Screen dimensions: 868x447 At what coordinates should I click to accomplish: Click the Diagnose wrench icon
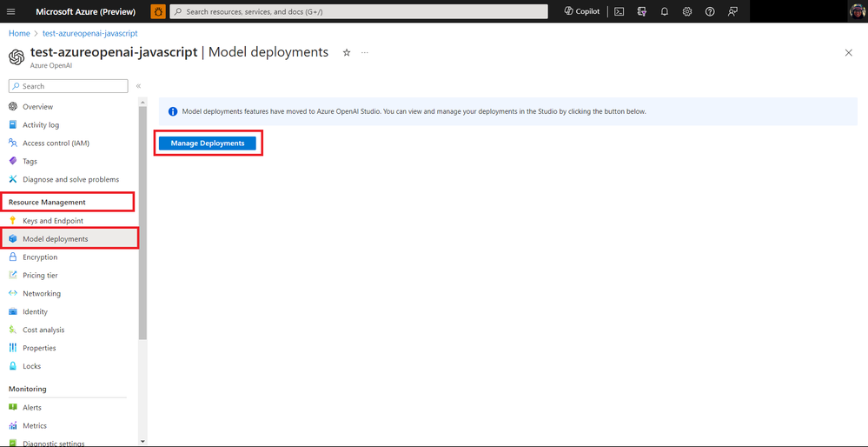point(13,179)
